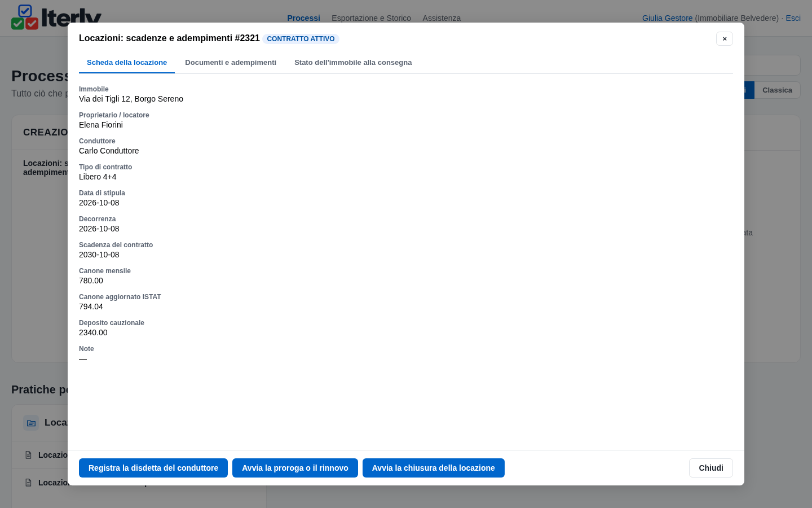Open the Iterly logo home
Viewport: 812px width, 508px height.
click(56, 17)
